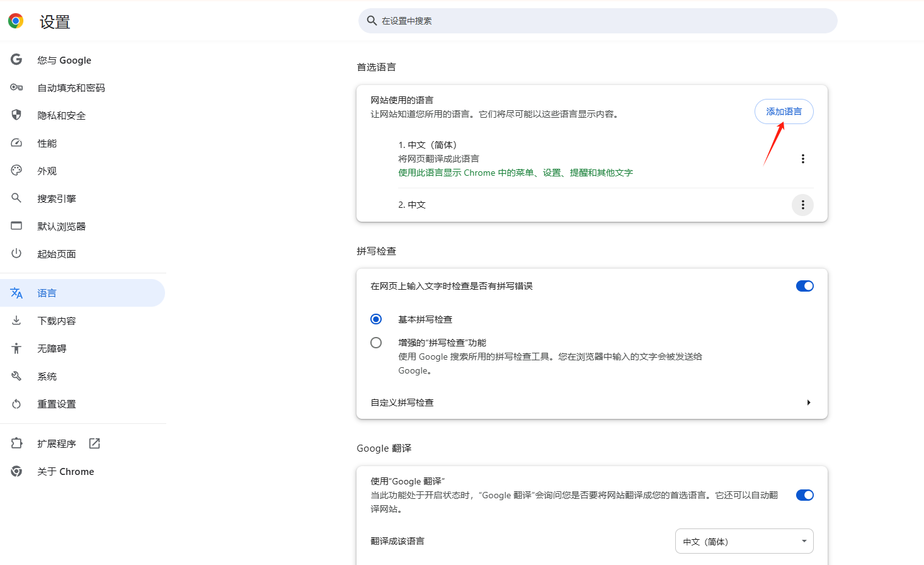
Task: Click the palette icon for 外观
Action: click(16, 170)
